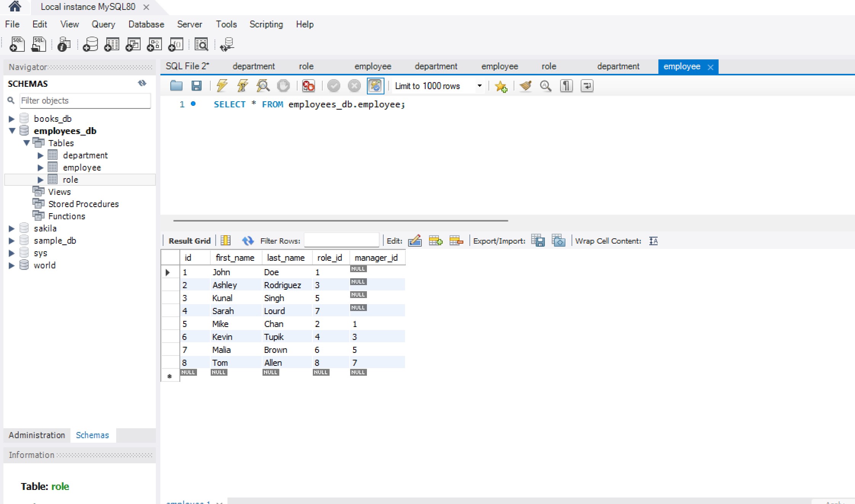
Task: Switch to the Administration tab
Action: (37, 435)
